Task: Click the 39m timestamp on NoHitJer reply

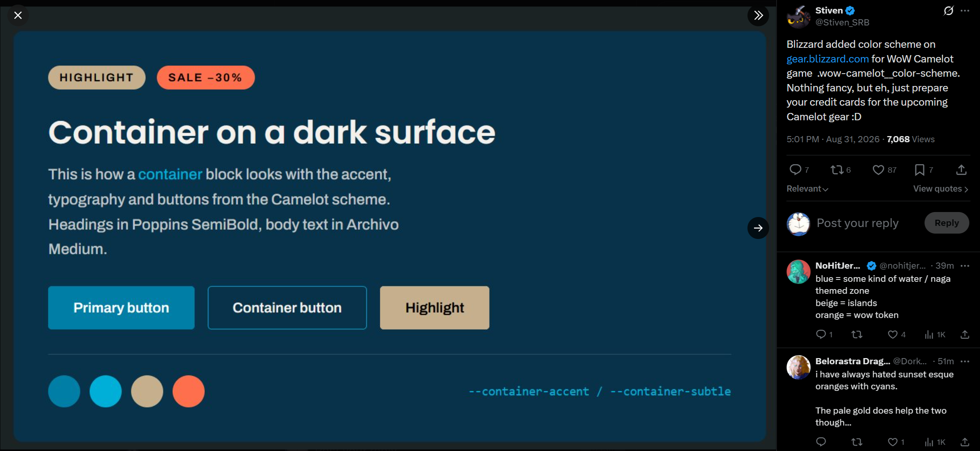Action: 945,266
